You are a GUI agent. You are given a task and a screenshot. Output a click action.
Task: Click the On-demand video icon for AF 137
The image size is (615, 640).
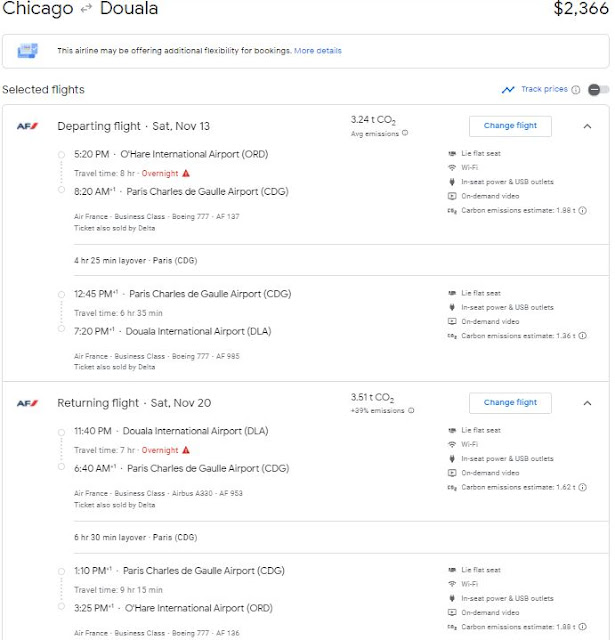click(452, 196)
